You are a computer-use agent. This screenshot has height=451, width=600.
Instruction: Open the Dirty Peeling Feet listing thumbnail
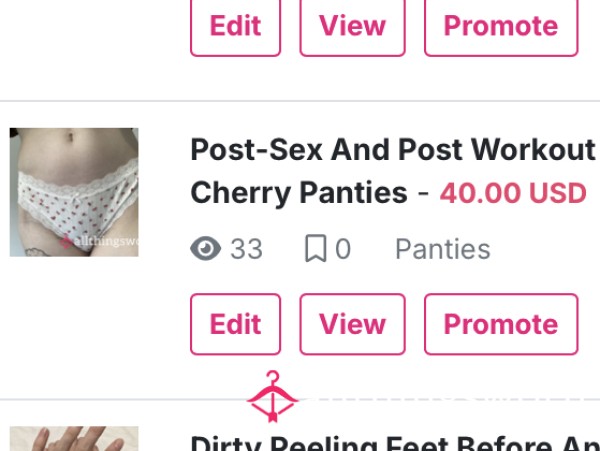(x=74, y=438)
